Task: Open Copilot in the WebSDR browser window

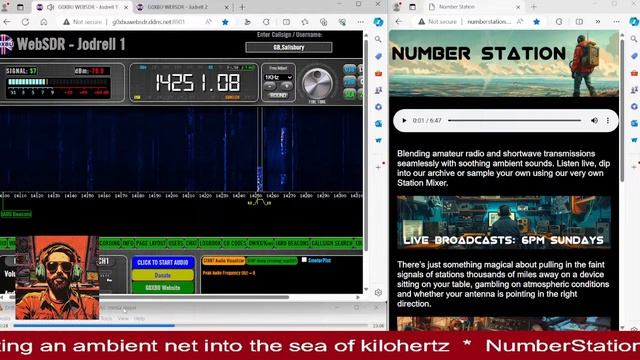Action: point(378,22)
